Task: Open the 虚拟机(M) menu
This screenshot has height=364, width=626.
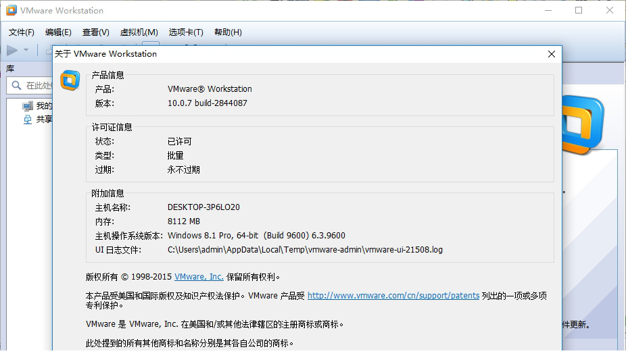Action: click(139, 32)
